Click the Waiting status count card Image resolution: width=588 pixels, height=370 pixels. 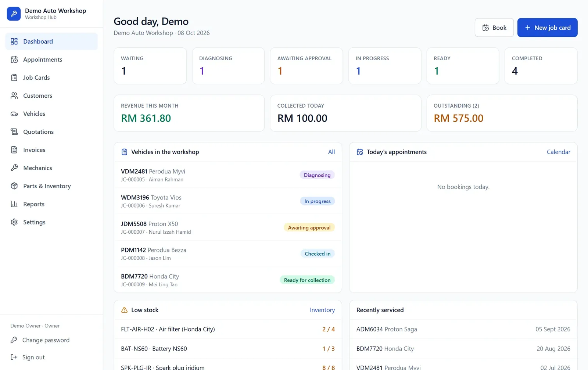pyautogui.click(x=150, y=66)
